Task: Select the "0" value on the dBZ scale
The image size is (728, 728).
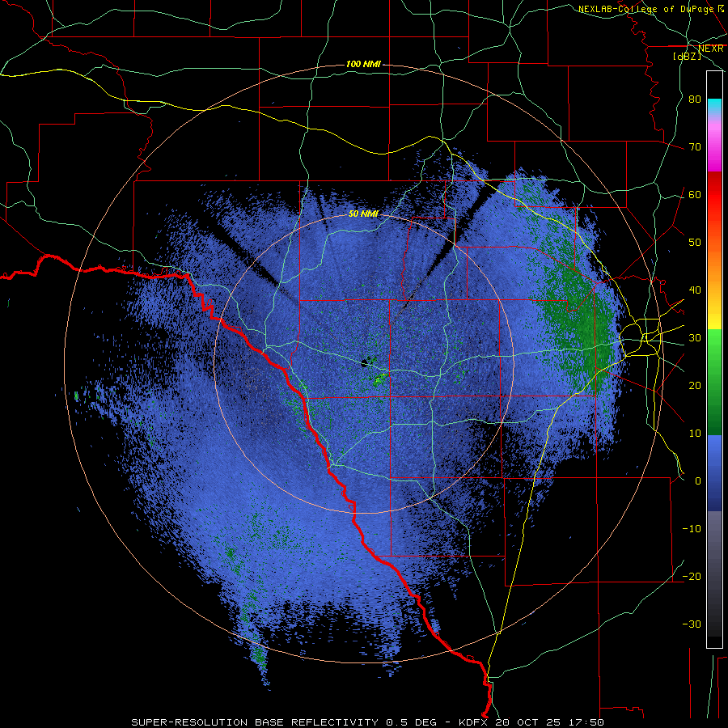Action: 698,481
